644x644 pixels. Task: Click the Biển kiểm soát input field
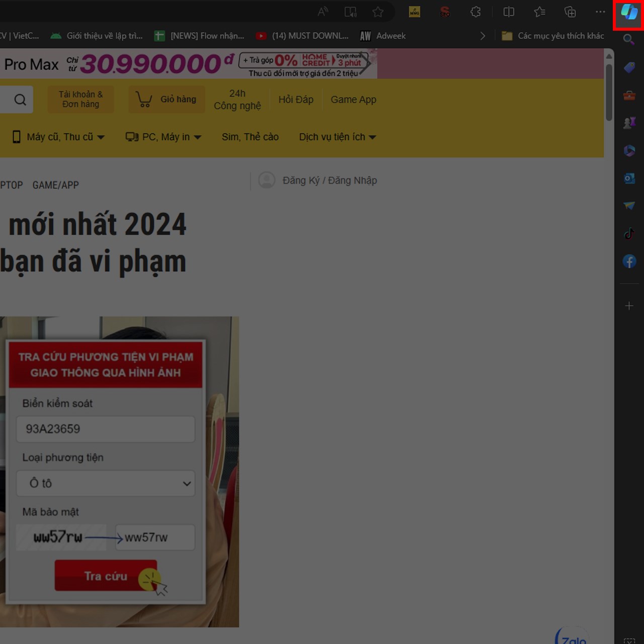pyautogui.click(x=105, y=429)
